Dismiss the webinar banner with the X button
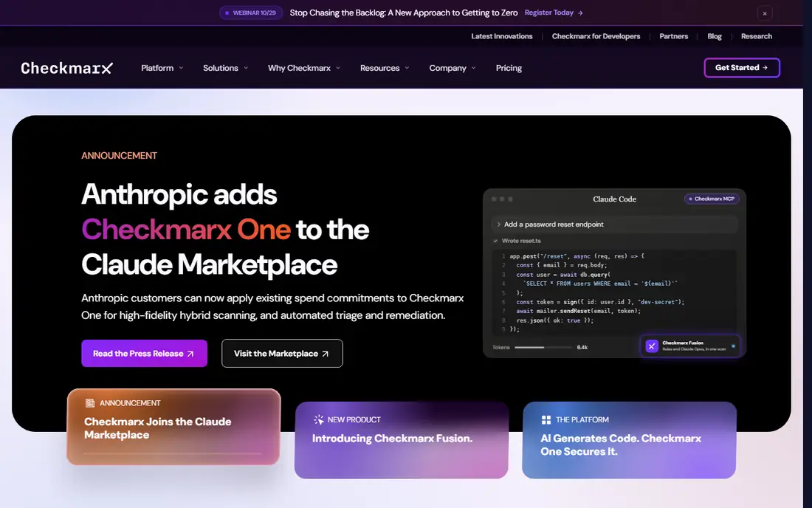 (x=764, y=13)
